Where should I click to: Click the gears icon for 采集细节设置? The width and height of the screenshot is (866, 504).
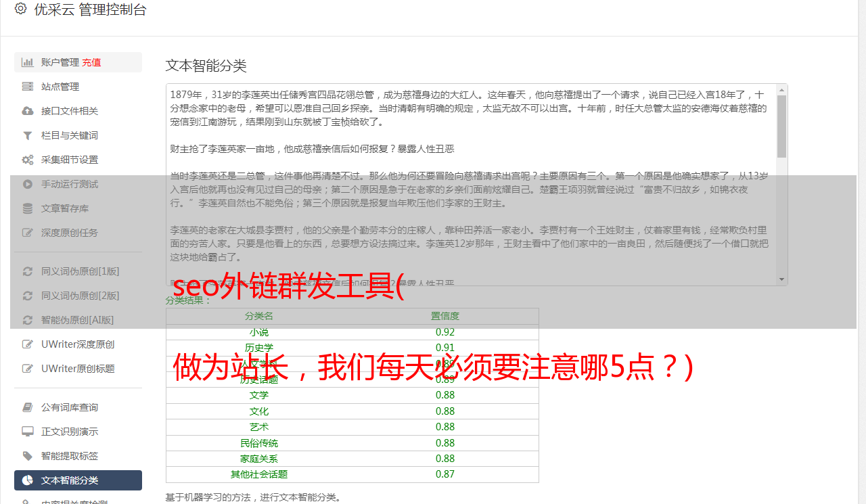click(x=28, y=160)
